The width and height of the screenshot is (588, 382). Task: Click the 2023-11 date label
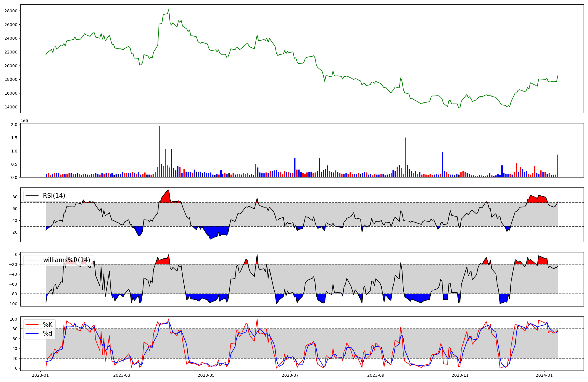tap(460, 375)
